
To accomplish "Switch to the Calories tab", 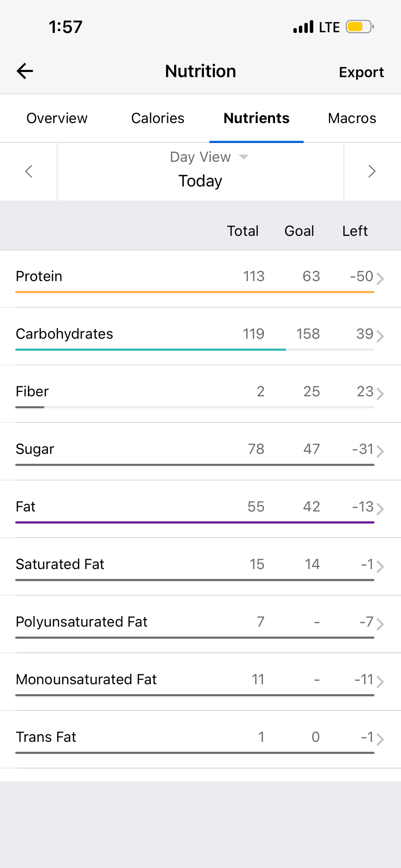I will point(157,118).
